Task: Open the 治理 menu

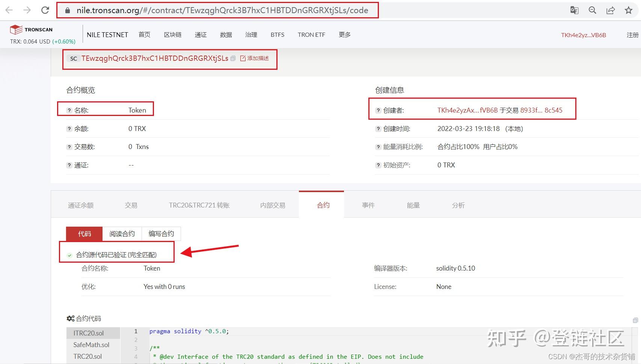Action: click(x=251, y=35)
